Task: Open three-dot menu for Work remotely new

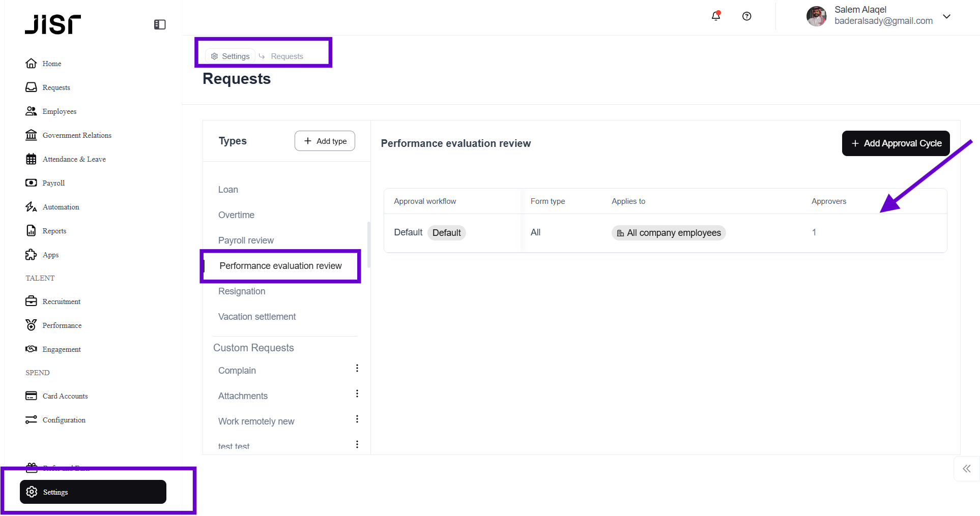Action: 357,419
